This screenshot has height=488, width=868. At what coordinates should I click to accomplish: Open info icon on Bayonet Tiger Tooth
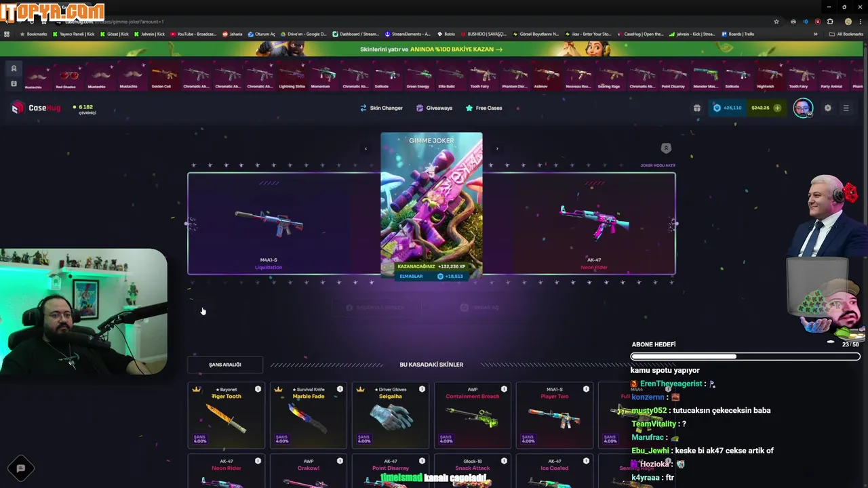258,389
